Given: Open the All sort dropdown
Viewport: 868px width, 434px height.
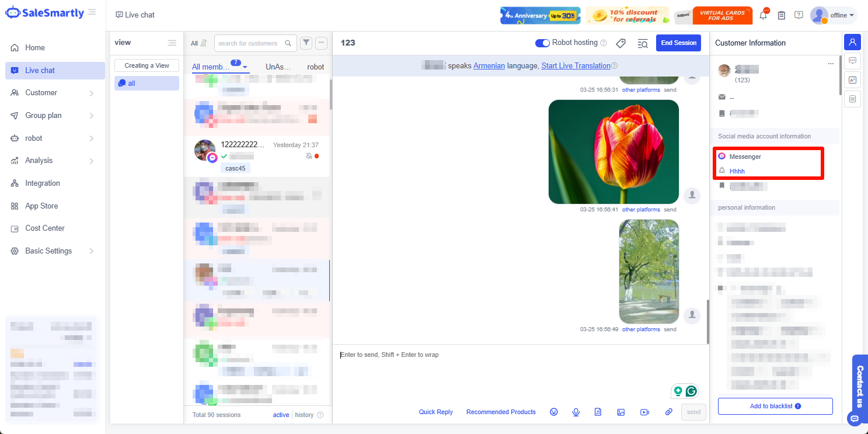Looking at the screenshot, I should coord(199,43).
